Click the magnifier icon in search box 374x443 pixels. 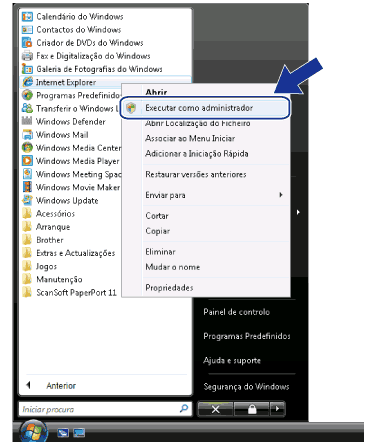(x=184, y=408)
